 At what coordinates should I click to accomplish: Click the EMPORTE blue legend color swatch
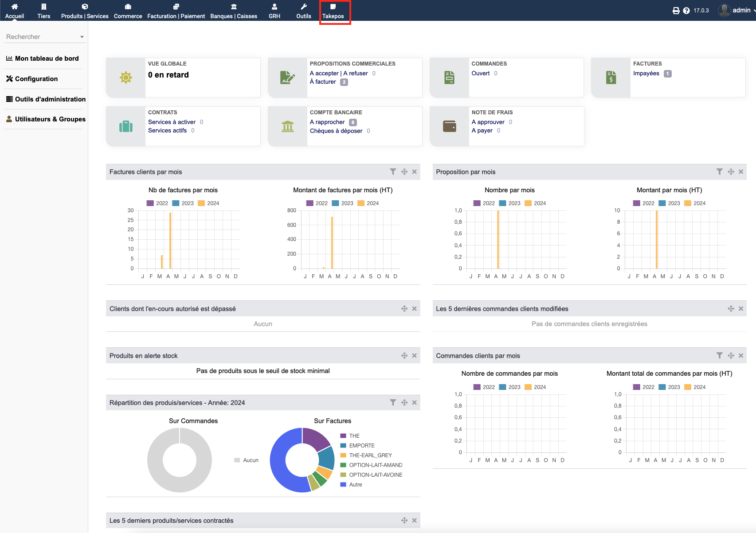pyautogui.click(x=343, y=446)
